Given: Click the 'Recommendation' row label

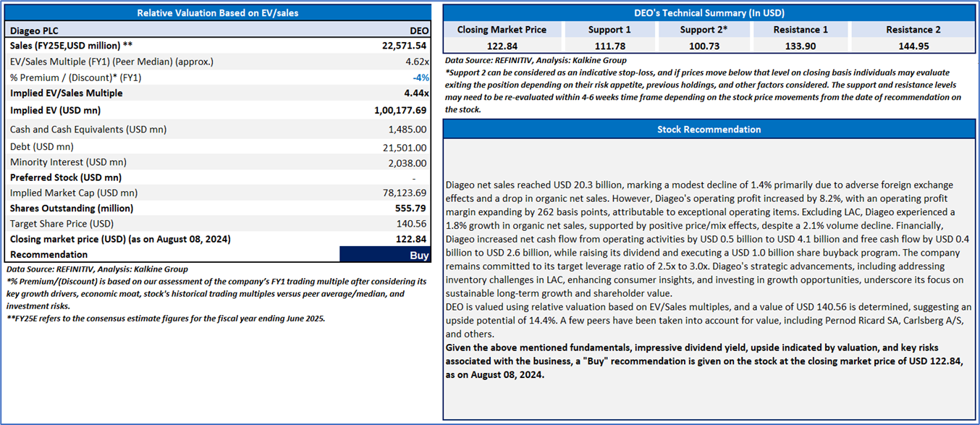Looking at the screenshot, I should click(49, 255).
